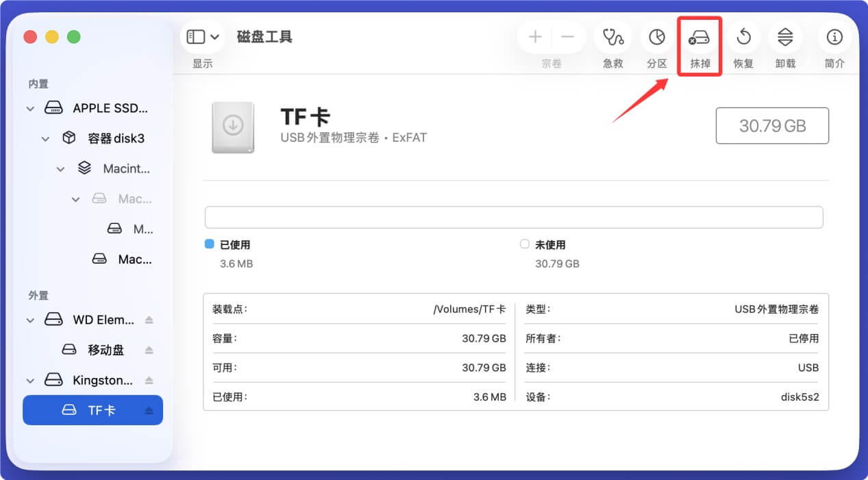Open 简介 (Info) for the volume
868x480 pixels.
pyautogui.click(x=834, y=38)
